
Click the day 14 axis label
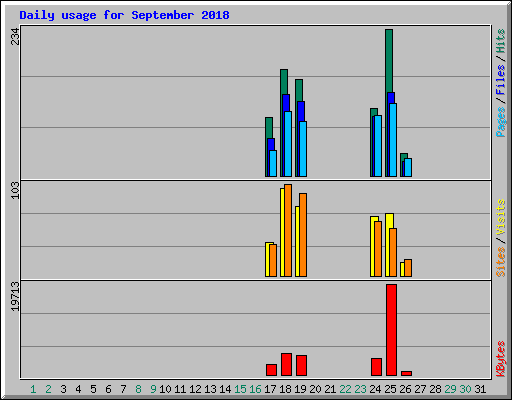click(225, 389)
